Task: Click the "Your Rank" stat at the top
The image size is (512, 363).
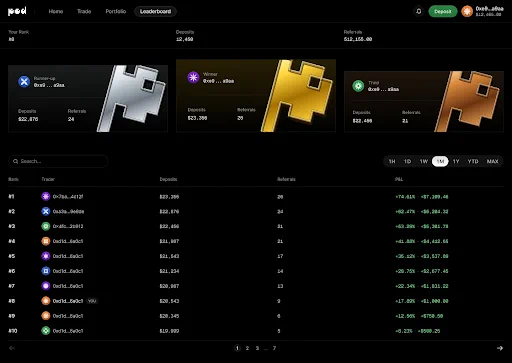Action: pos(18,35)
